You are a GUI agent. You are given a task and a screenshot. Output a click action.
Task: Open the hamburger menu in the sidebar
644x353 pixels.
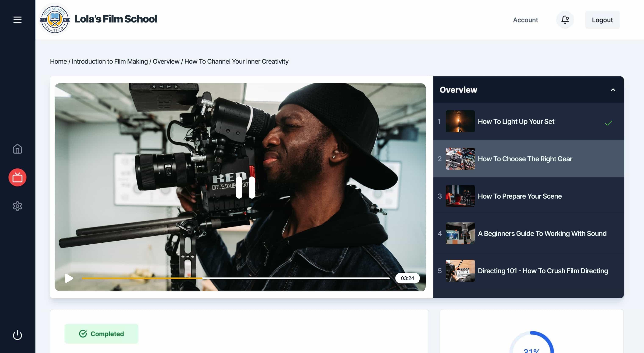tap(17, 20)
